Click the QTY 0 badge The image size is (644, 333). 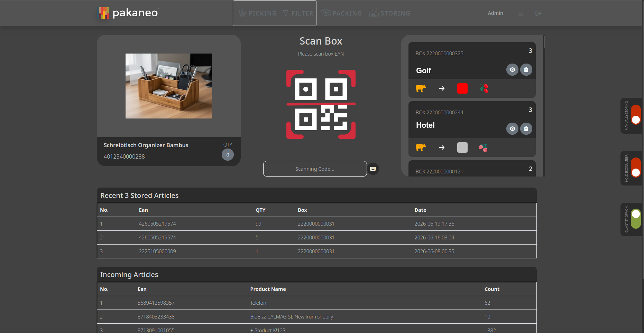coord(228,155)
